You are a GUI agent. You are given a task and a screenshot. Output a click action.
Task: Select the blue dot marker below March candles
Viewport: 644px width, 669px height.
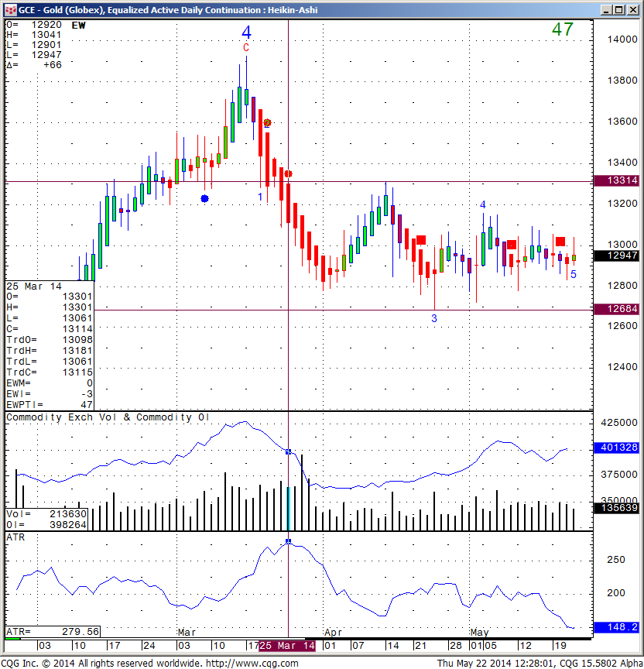[x=204, y=199]
